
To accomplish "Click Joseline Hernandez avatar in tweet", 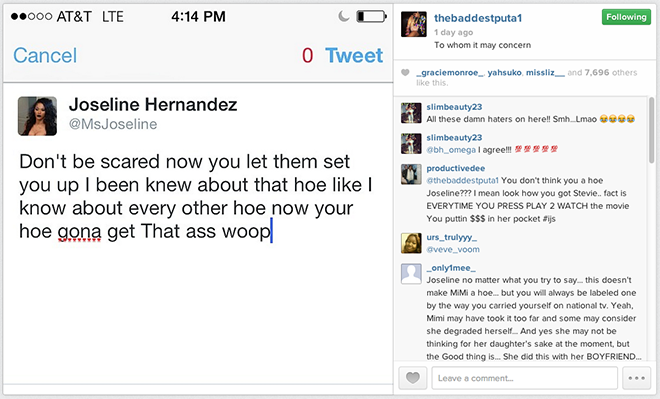I will coord(37,116).
